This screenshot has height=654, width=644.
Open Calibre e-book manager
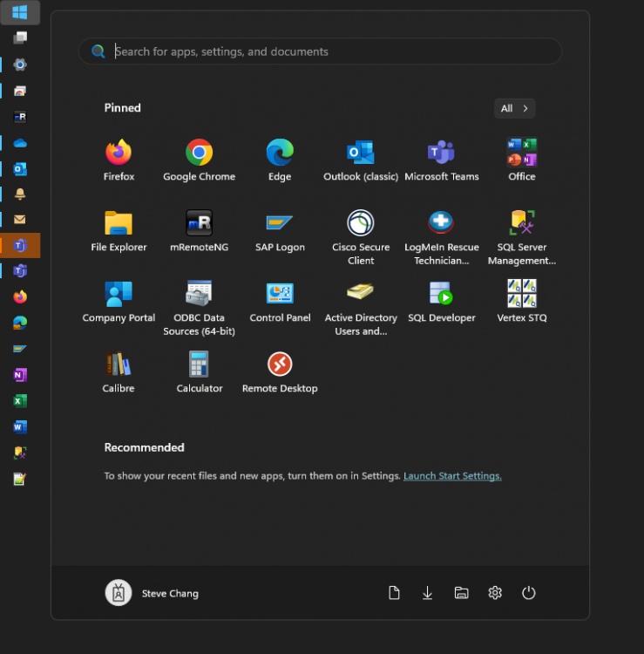coord(119,365)
